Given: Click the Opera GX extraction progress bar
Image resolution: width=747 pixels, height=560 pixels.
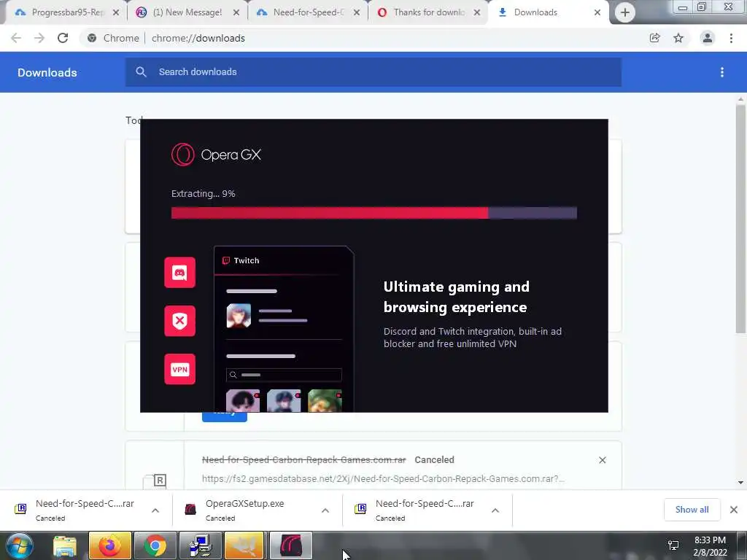Looking at the screenshot, I should tap(374, 212).
